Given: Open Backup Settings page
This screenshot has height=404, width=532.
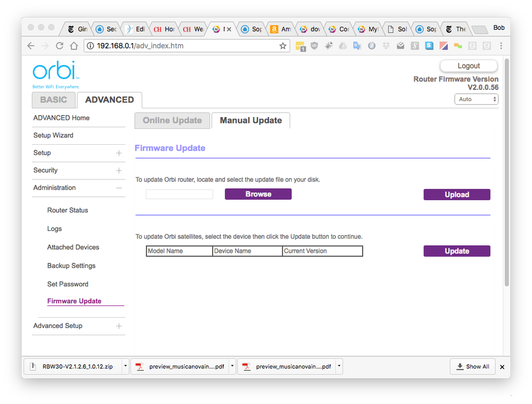Looking at the screenshot, I should pos(71,266).
